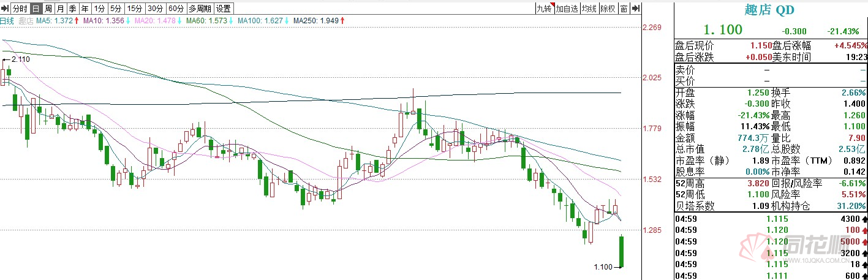
Task: Click the 加自选 add to watchlist button
Action: point(567,9)
